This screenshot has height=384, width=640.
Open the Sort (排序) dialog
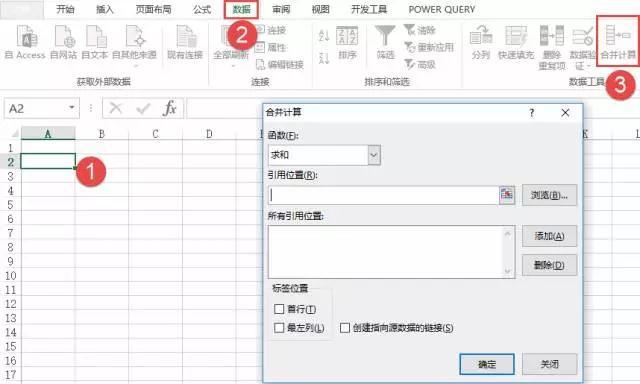point(347,42)
